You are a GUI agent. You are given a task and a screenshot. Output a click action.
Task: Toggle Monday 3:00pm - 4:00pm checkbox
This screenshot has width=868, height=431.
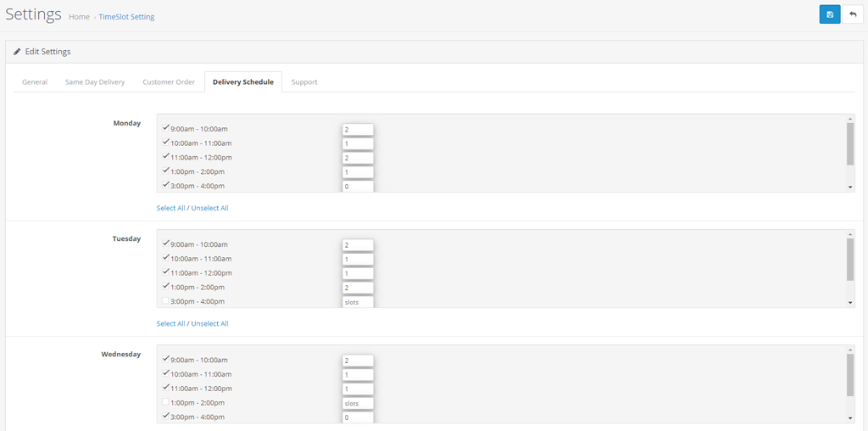165,185
